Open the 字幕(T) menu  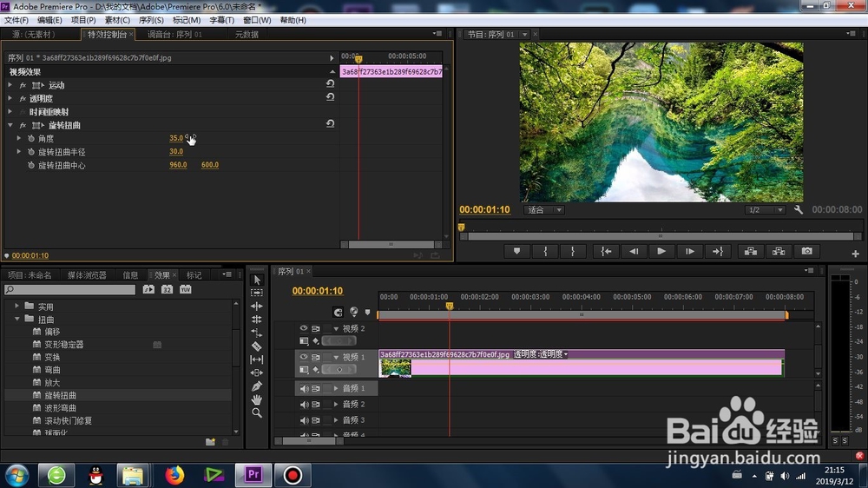[x=221, y=20]
